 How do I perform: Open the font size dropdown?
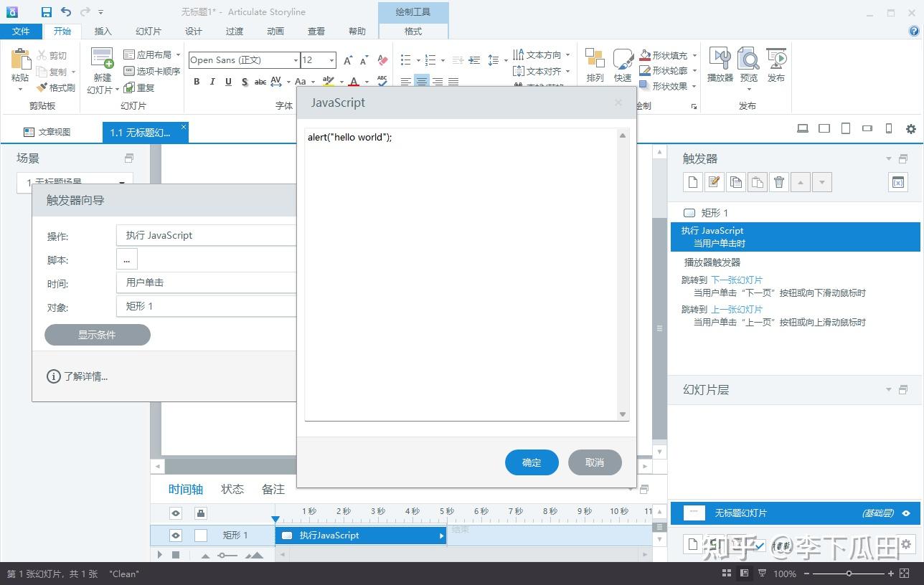[x=331, y=60]
